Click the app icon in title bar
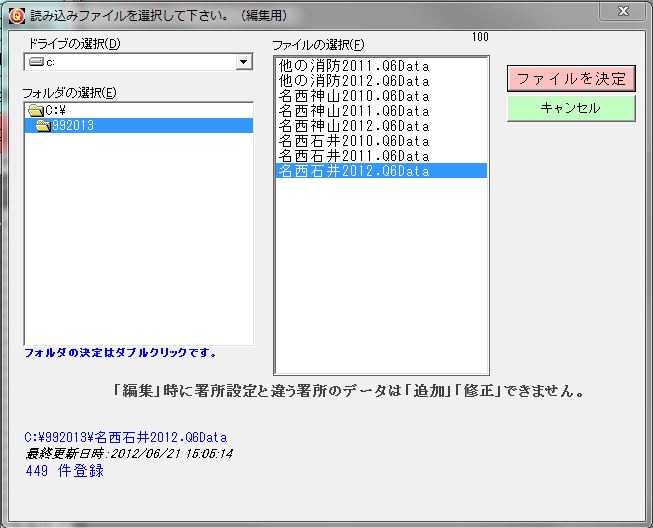The image size is (653, 528). (15, 13)
